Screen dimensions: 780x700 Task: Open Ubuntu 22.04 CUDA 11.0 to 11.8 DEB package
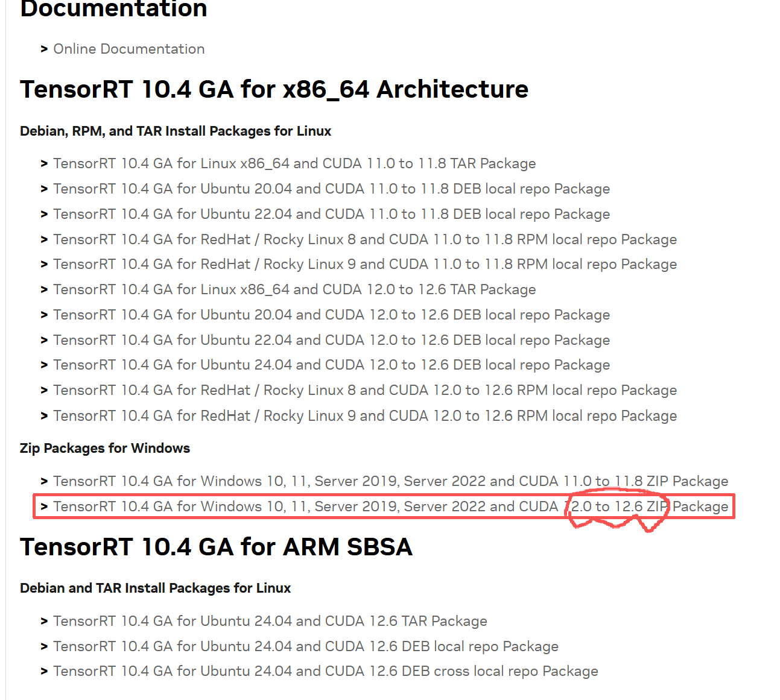pos(332,214)
